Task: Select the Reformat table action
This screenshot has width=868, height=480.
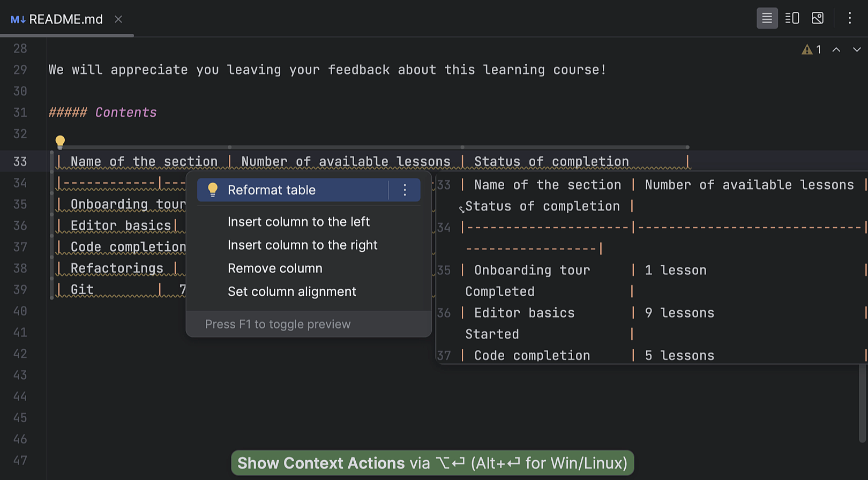Action: point(272,190)
